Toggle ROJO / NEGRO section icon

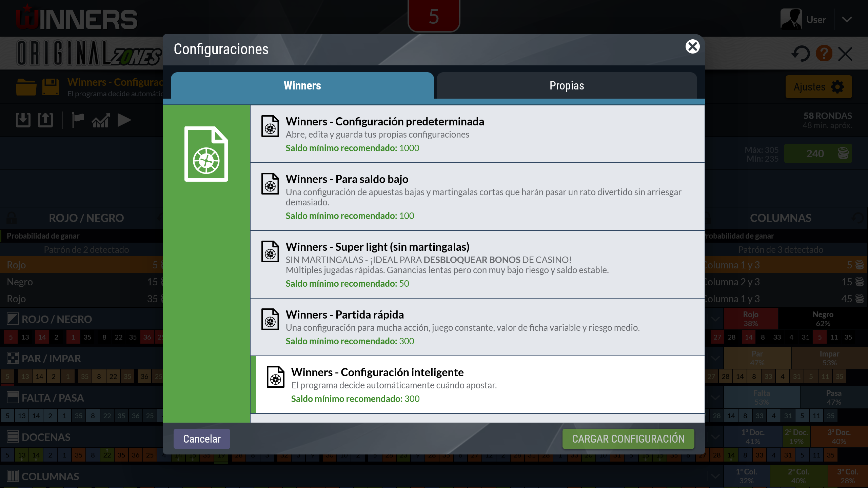(13, 319)
